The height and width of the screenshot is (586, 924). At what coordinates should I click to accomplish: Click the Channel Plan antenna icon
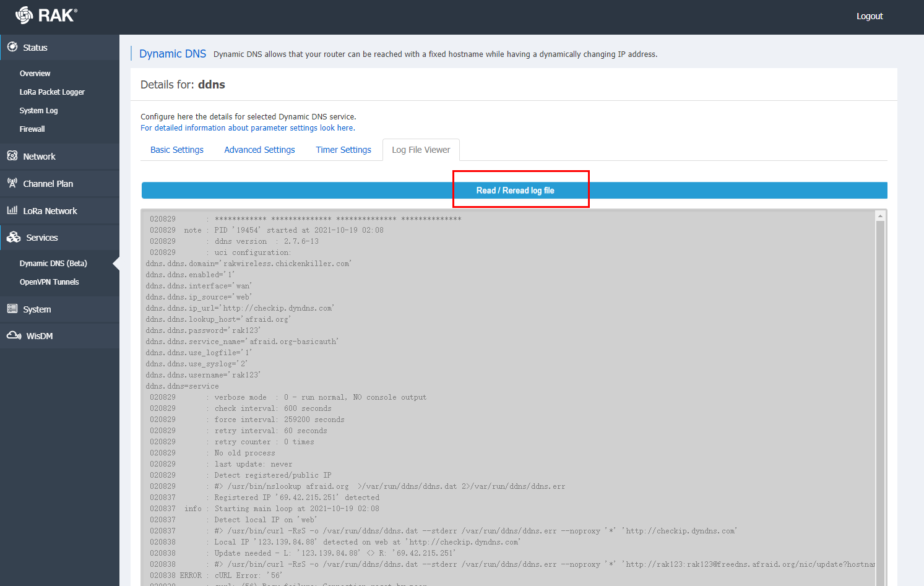[x=12, y=183]
